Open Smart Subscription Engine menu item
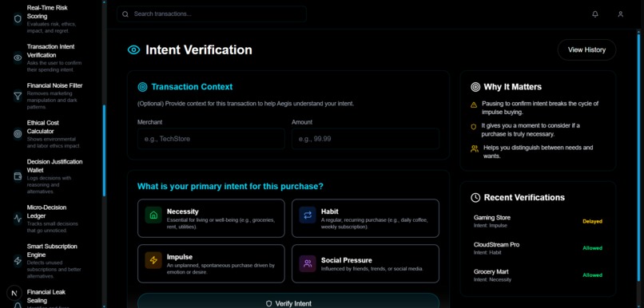This screenshot has width=644, height=308. (x=49, y=261)
